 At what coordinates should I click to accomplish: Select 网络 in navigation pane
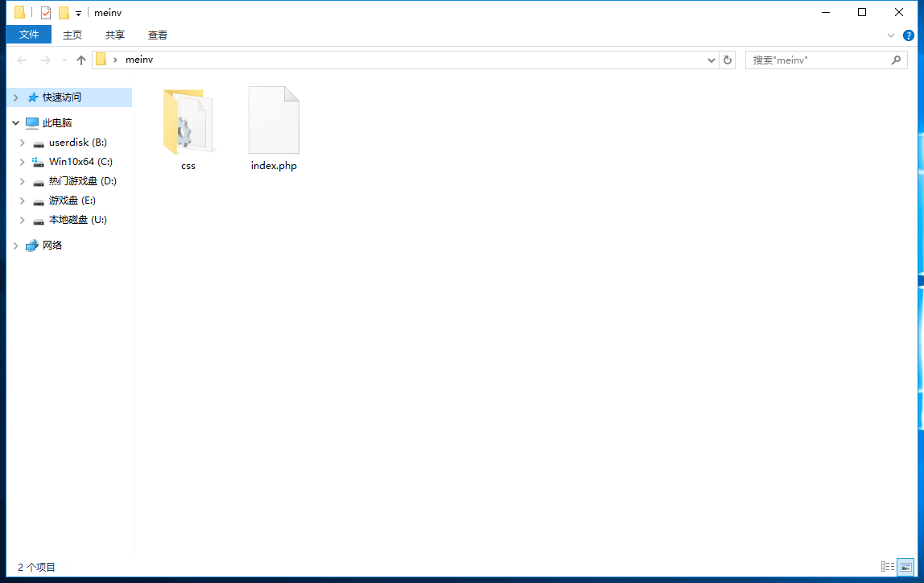coord(52,246)
